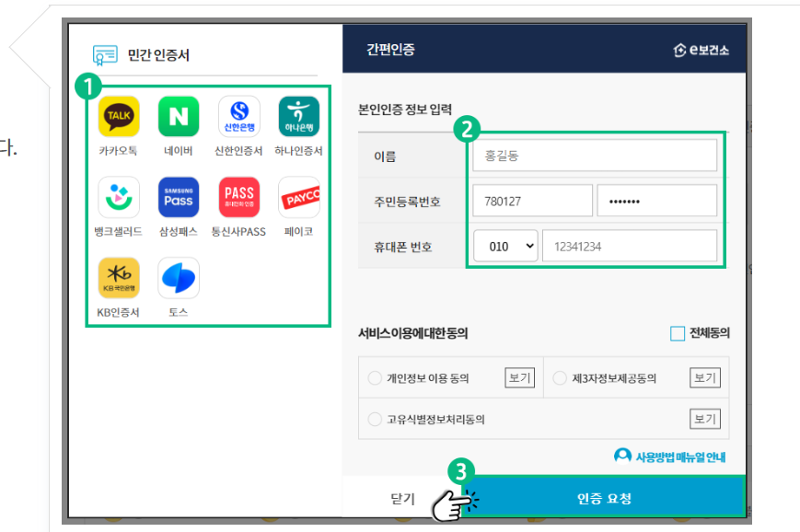Open the 010 phone prefix dropdown
Viewport: 800px width, 532px height.
tap(505, 247)
